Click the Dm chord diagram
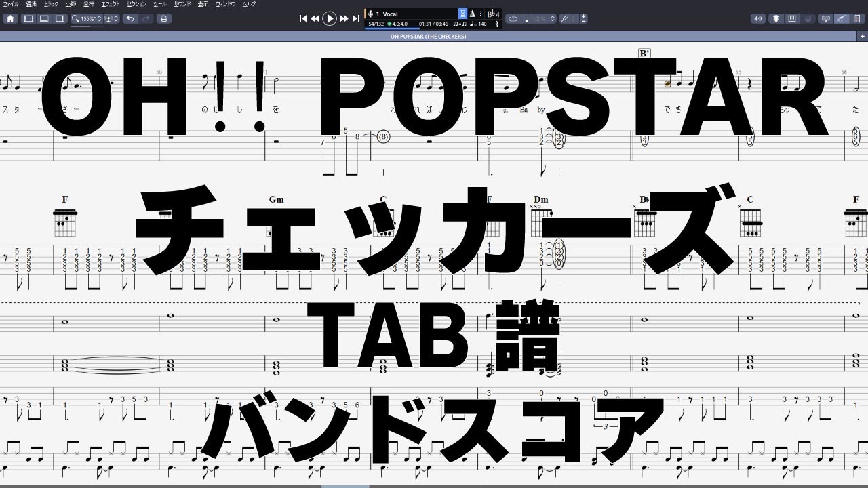 click(540, 221)
